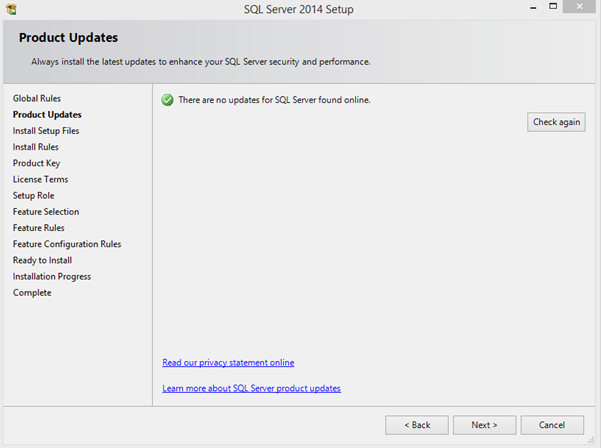Select Install Setup Files step

[x=46, y=131]
